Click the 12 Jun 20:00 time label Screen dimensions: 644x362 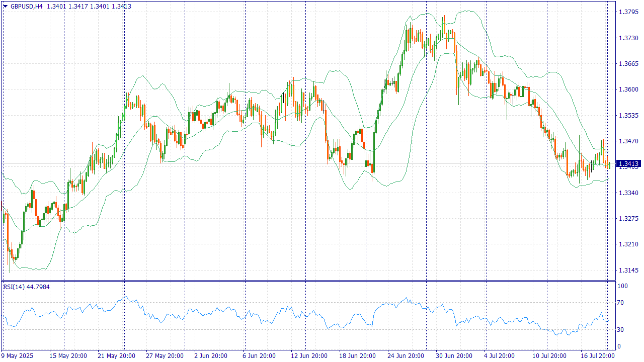pyautogui.click(x=308, y=356)
